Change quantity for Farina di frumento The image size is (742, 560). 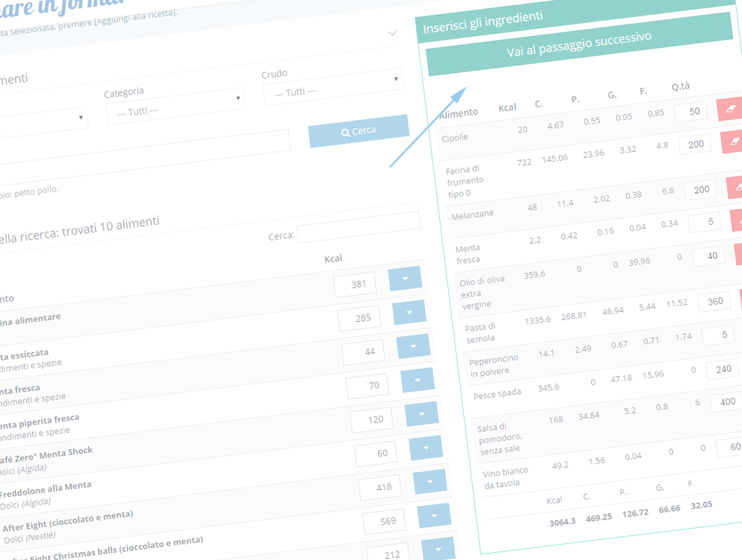[x=695, y=145]
